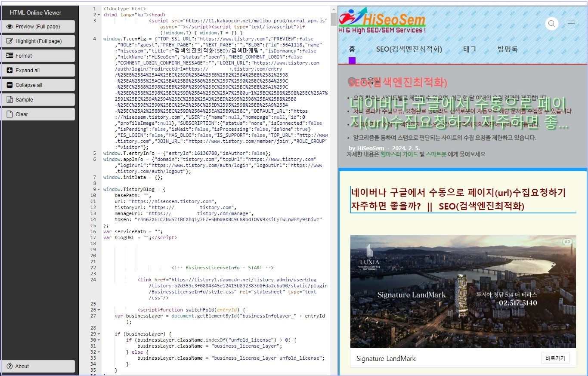Switch to the 홈 tab in the blog
The width and height of the screenshot is (588, 376).
click(x=352, y=49)
